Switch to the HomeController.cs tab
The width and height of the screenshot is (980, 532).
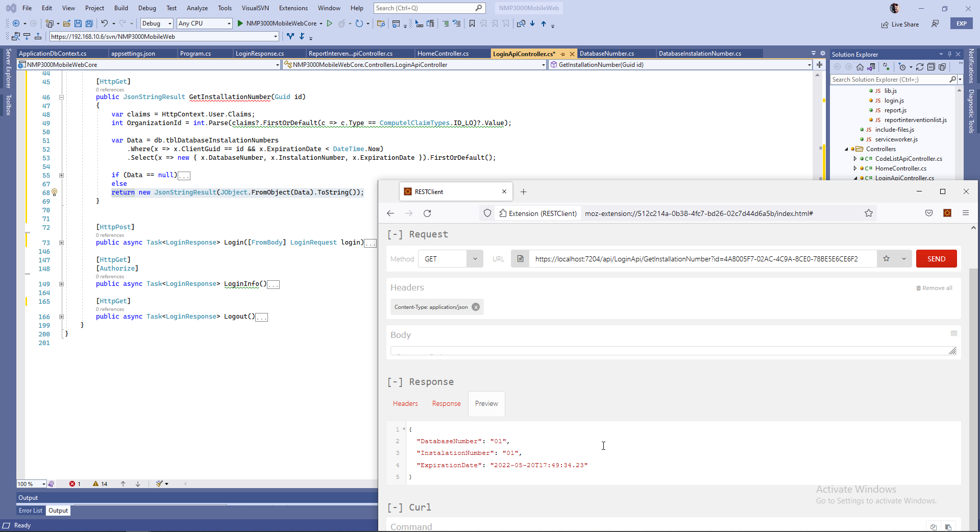443,54
